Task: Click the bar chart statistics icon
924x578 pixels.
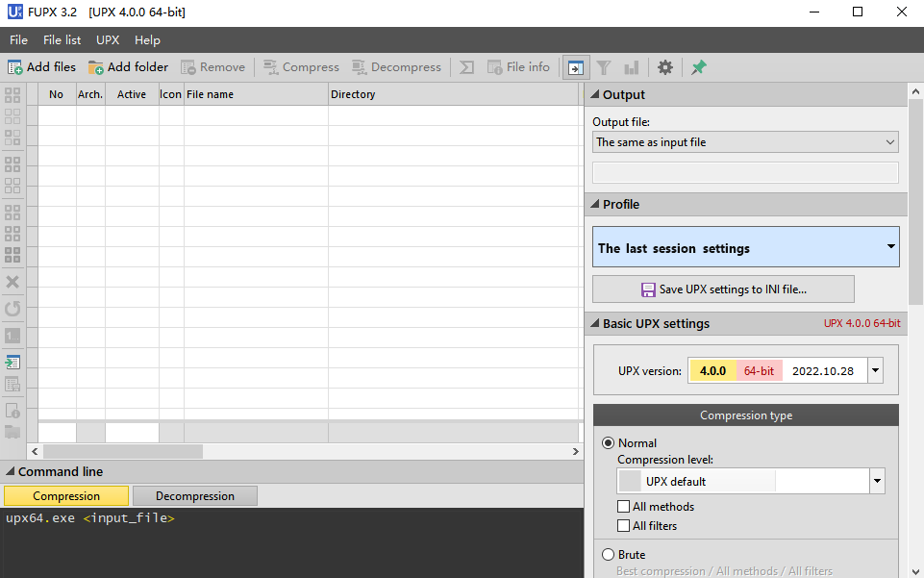Action: (631, 67)
